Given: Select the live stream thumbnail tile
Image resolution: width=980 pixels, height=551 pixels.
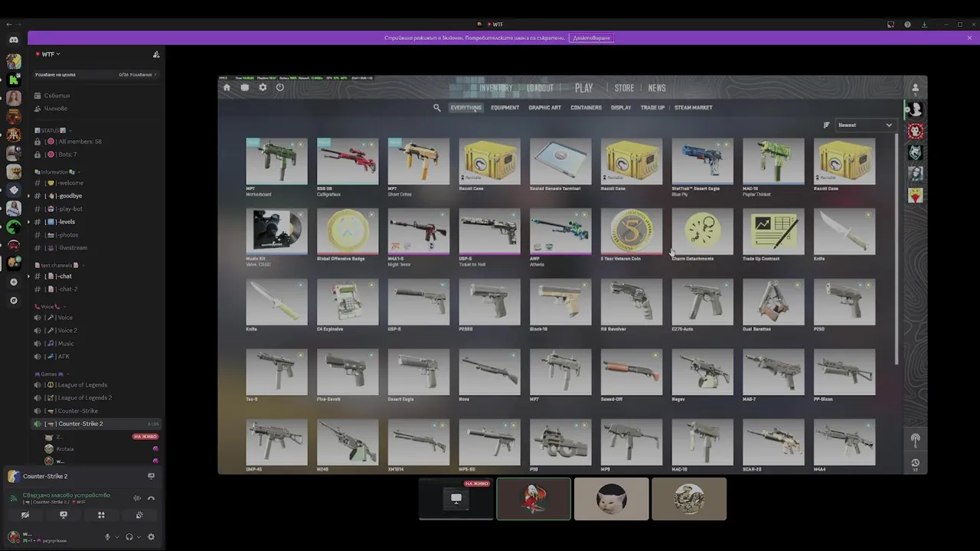Looking at the screenshot, I should 456,499.
